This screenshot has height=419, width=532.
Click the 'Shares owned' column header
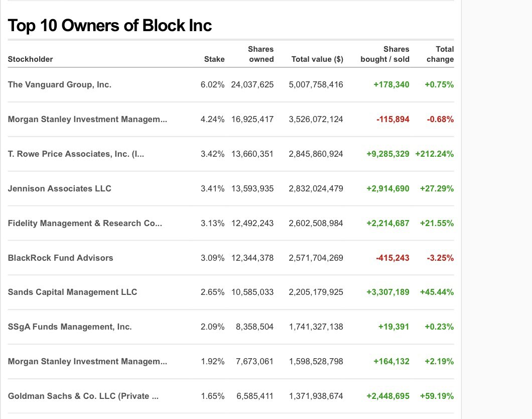tap(260, 54)
